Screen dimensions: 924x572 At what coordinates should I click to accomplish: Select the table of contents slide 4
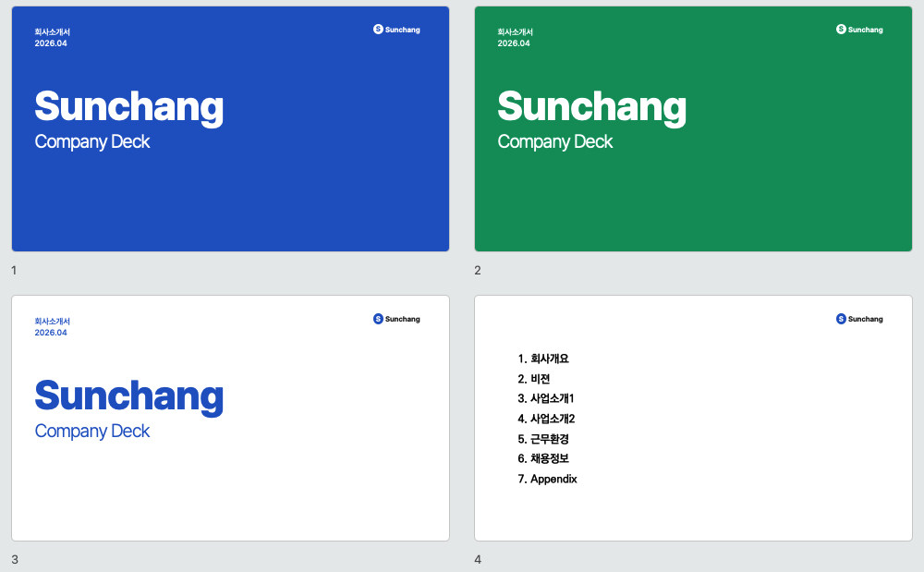(x=693, y=419)
